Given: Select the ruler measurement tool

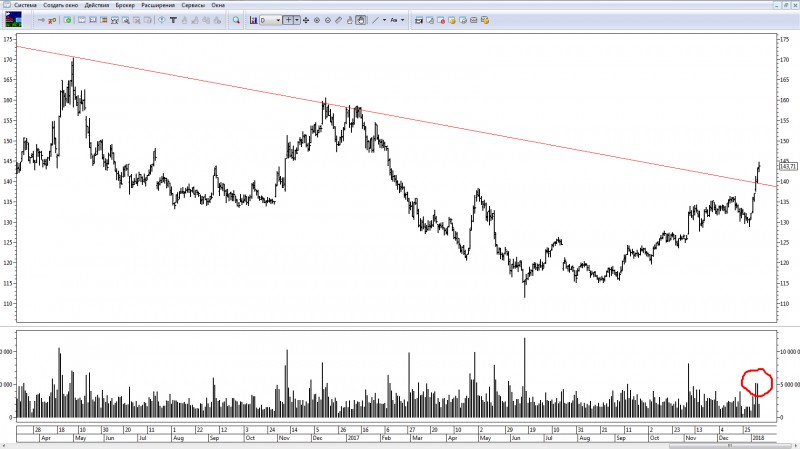Looking at the screenshot, I should tap(338, 20).
